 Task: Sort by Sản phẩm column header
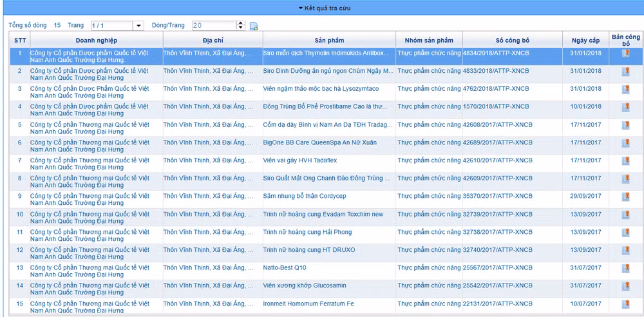tap(329, 41)
